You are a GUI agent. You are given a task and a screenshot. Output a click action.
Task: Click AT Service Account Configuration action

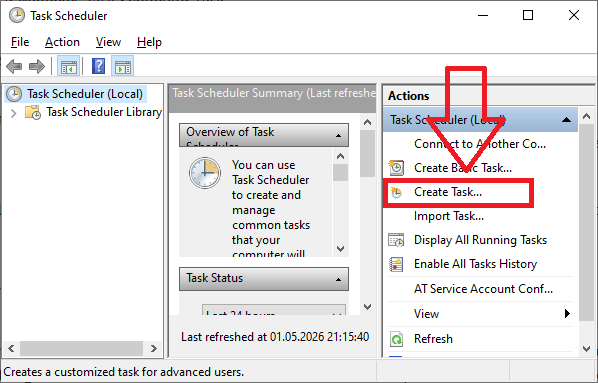tap(483, 289)
